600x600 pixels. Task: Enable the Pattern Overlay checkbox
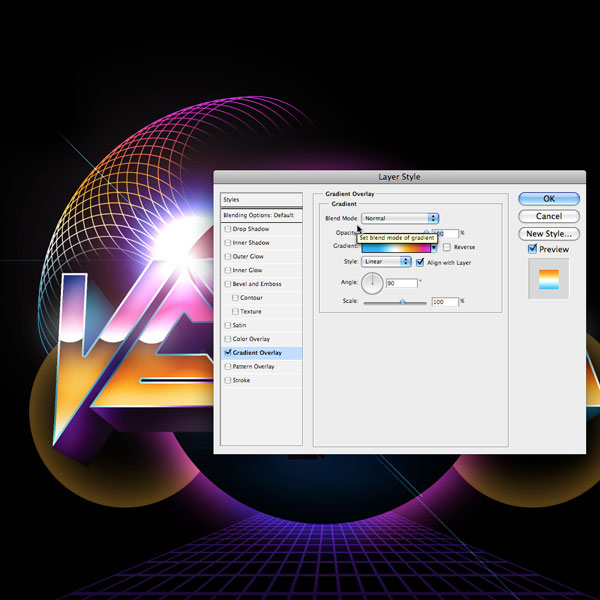(228, 367)
